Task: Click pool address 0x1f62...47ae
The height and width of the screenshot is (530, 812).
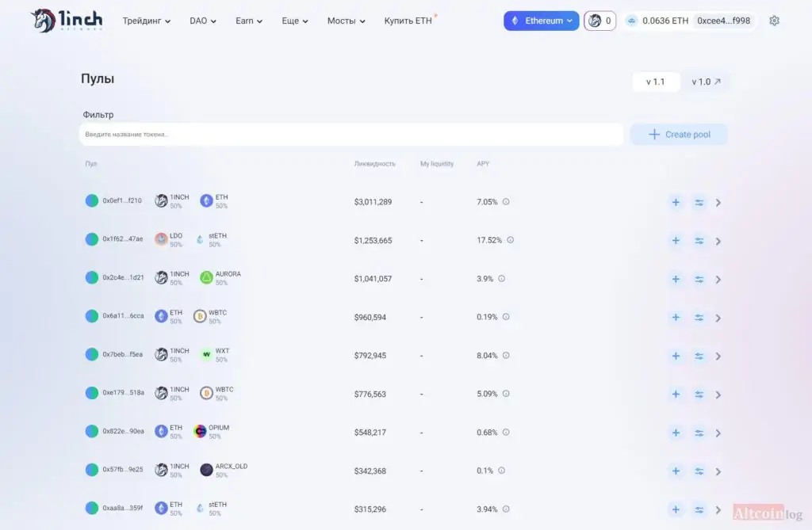Action: click(x=123, y=239)
